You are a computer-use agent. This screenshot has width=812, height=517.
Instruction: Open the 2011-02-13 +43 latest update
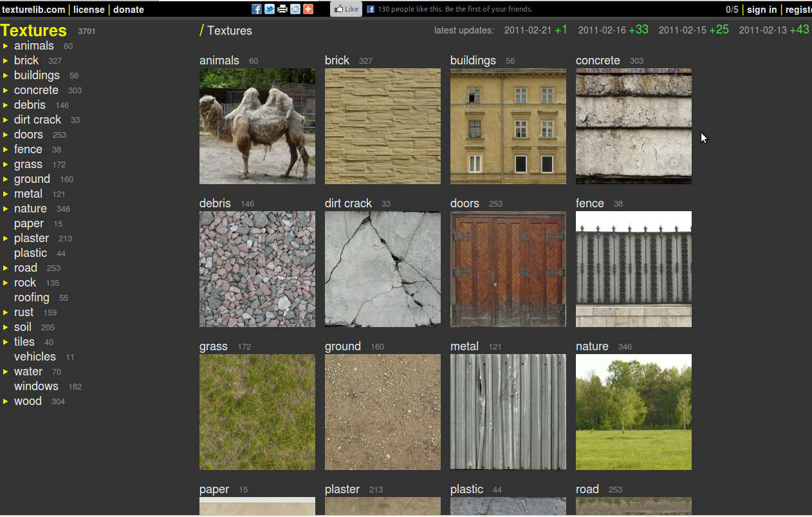pos(774,30)
